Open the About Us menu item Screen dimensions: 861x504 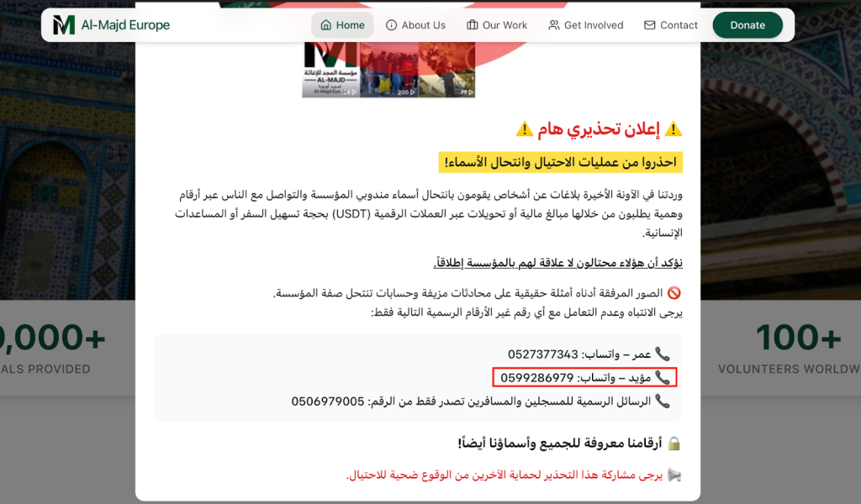(x=423, y=25)
